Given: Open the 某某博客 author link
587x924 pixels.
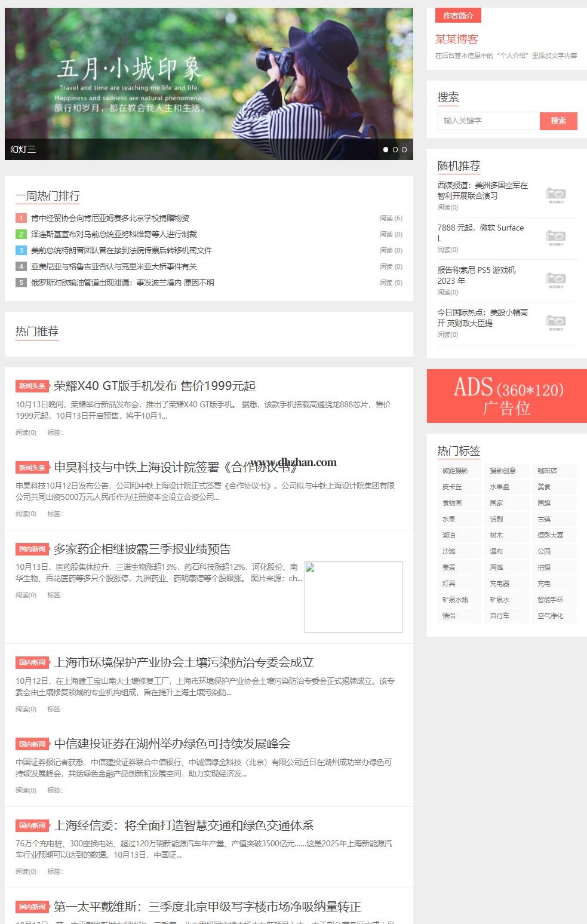Looking at the screenshot, I should [x=456, y=39].
